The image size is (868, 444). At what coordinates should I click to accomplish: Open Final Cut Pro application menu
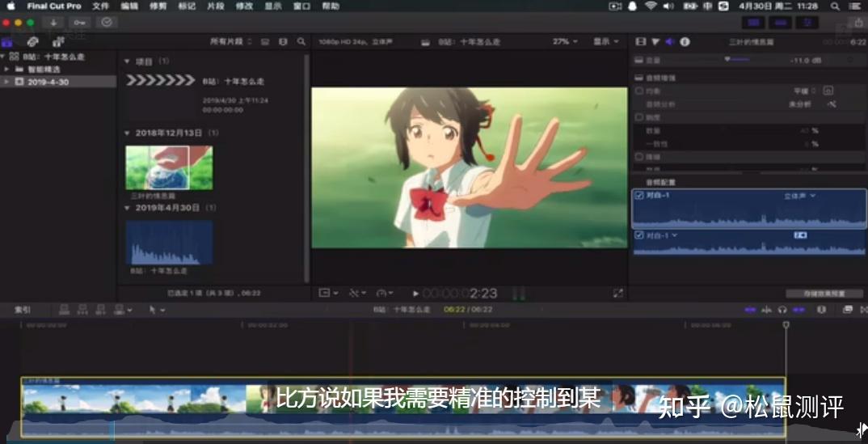point(53,6)
